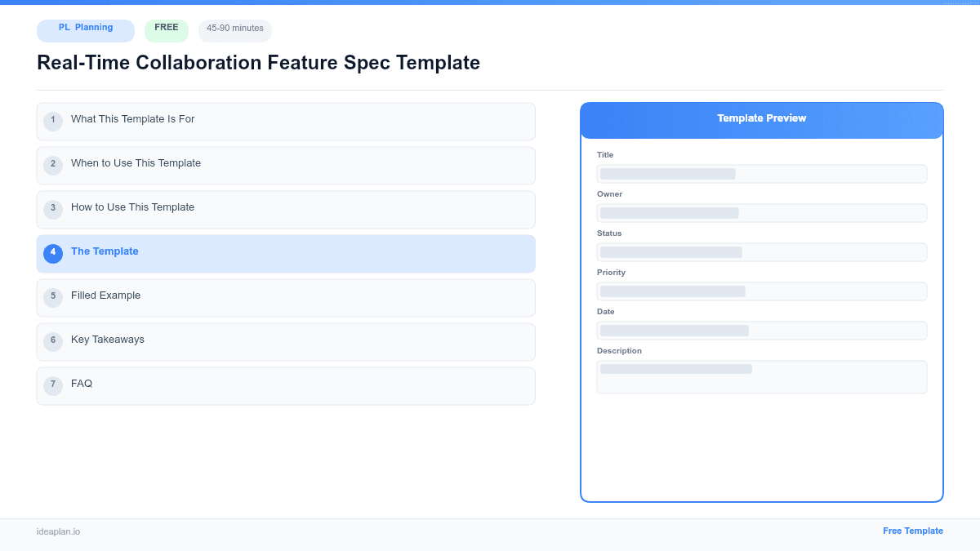Open the FAQ section
The image size is (980, 551).
tap(286, 385)
